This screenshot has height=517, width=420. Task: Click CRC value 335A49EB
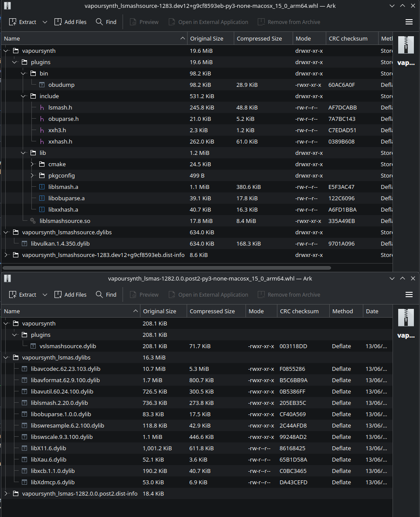tap(341, 221)
